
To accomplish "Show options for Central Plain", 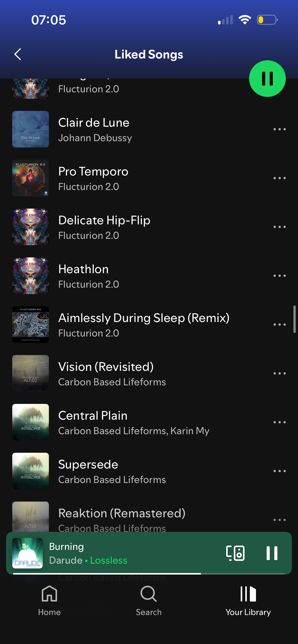I will click(279, 422).
